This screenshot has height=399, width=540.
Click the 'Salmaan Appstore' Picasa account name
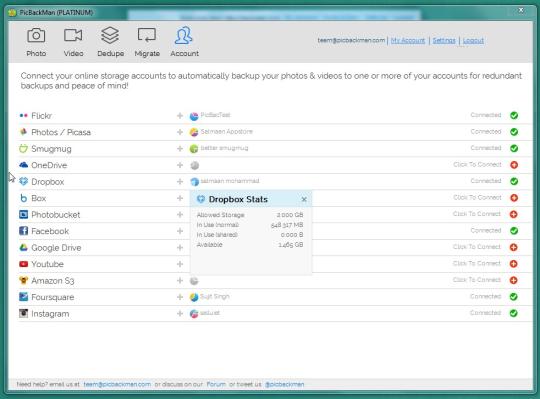227,132
